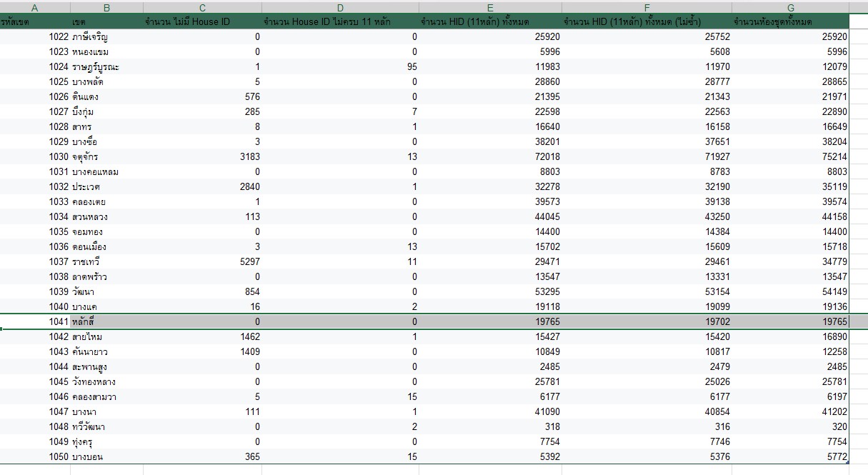This screenshot has height=475, width=868.
Task: Click the cell with value 72018
Action: pyautogui.click(x=490, y=156)
